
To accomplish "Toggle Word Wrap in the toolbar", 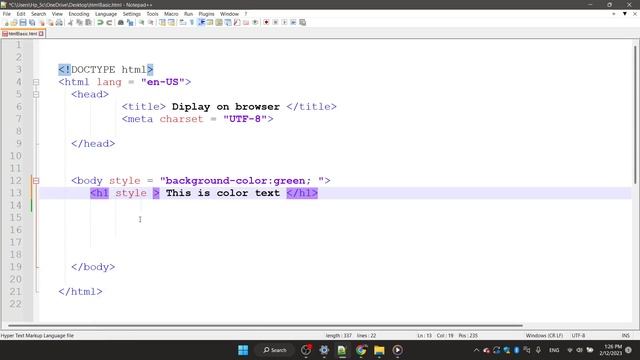I will [x=182, y=22].
